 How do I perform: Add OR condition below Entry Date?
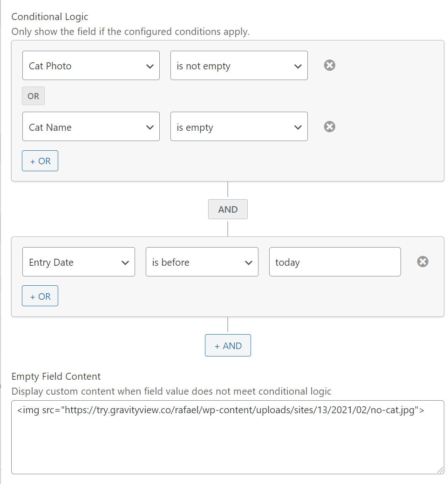tap(40, 296)
